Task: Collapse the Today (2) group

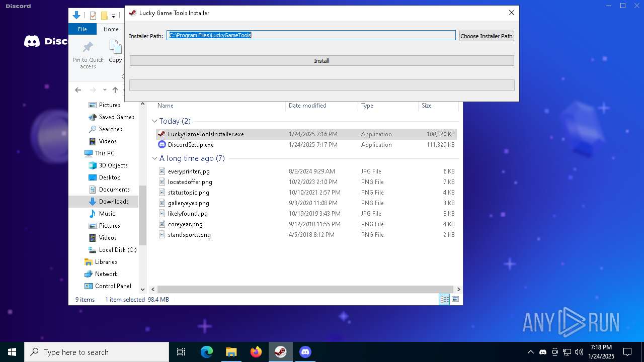Action: pos(155,121)
